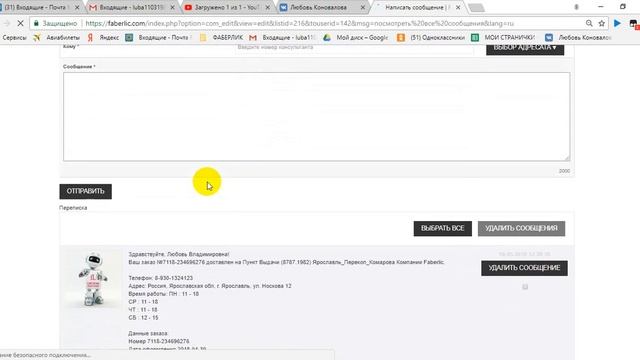Open the Входящие - Почта bookmark

point(158,38)
